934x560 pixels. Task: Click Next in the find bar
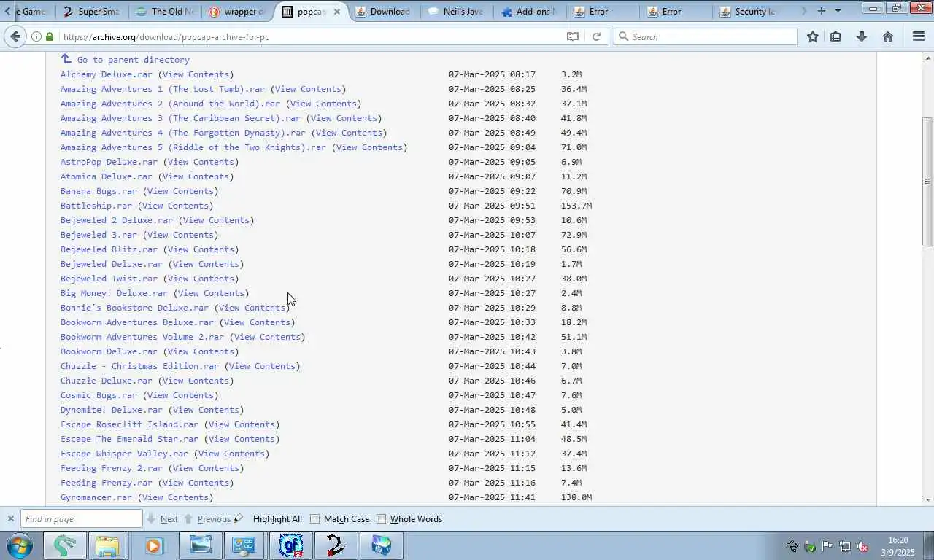tap(162, 519)
